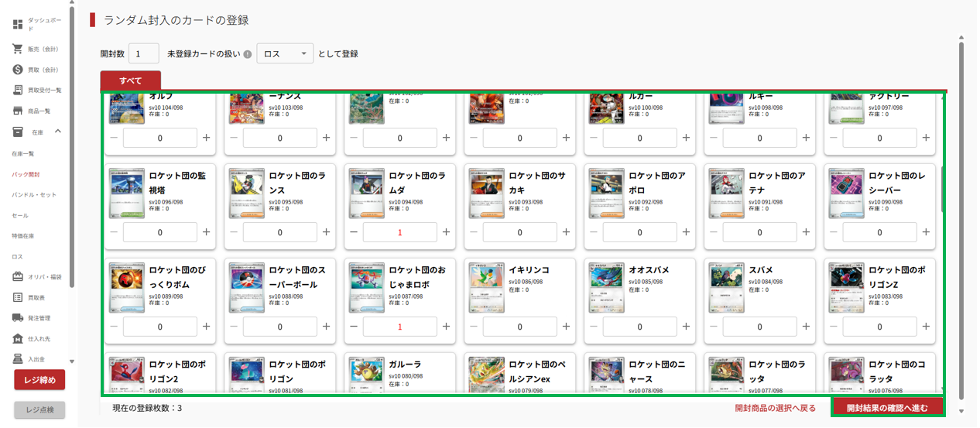The image size is (980, 428).
Task: Click the info icon beside 未登録カードの扱い
Action: (x=248, y=55)
